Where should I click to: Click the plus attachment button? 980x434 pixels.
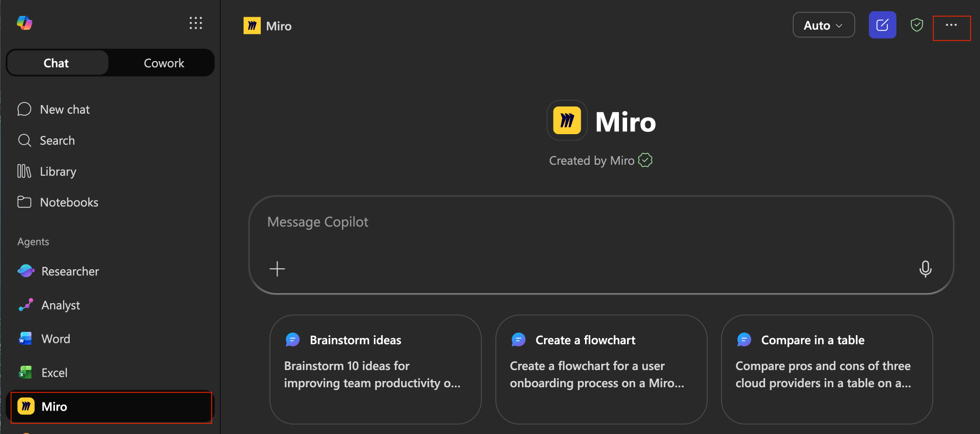277,269
